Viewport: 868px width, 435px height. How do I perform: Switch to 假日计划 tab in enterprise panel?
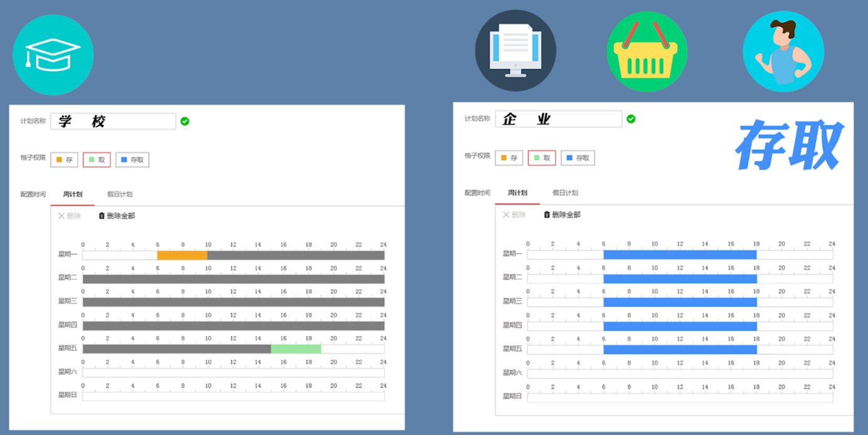tap(565, 193)
